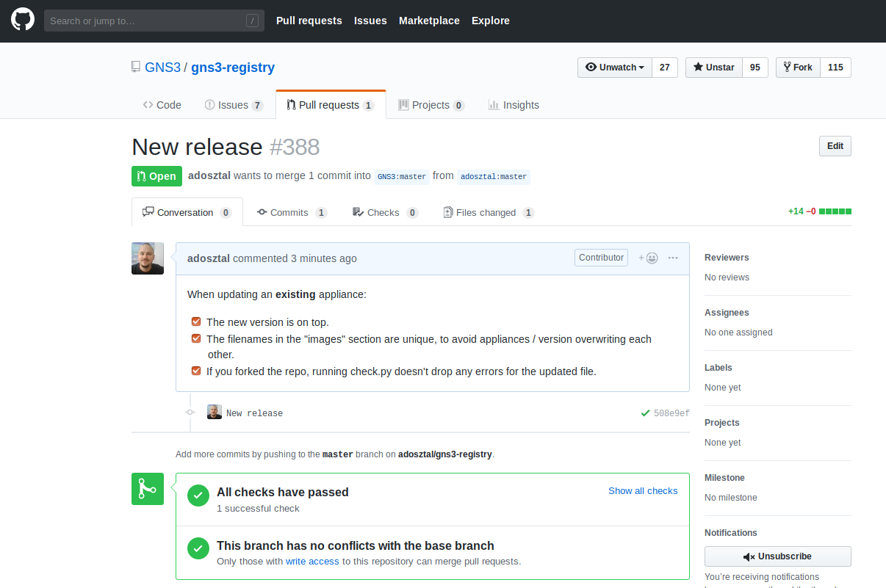Image resolution: width=886 pixels, height=588 pixels.
Task: Click the green diff stat bar
Action: 835,211
